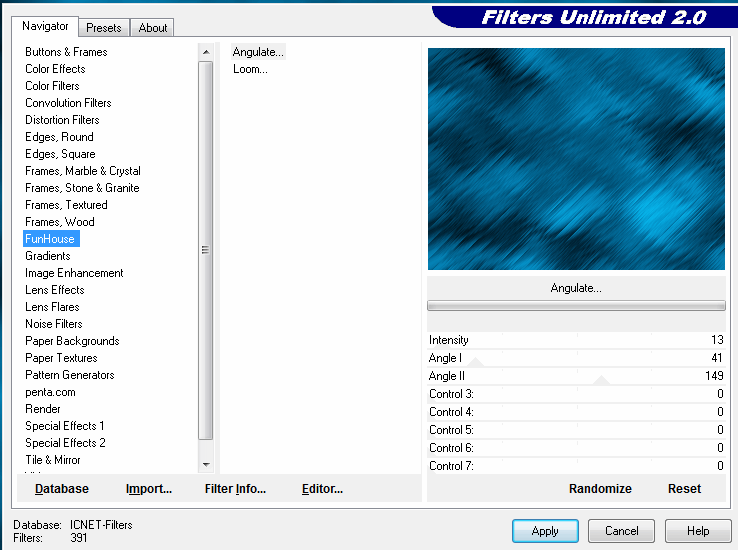Apply the Angulate filter
738x550 pixels.
[545, 531]
